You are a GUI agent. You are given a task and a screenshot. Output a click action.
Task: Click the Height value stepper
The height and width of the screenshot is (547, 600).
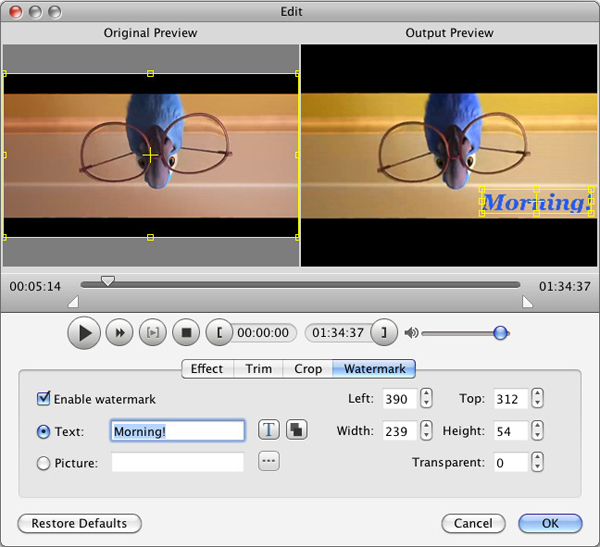[537, 431]
